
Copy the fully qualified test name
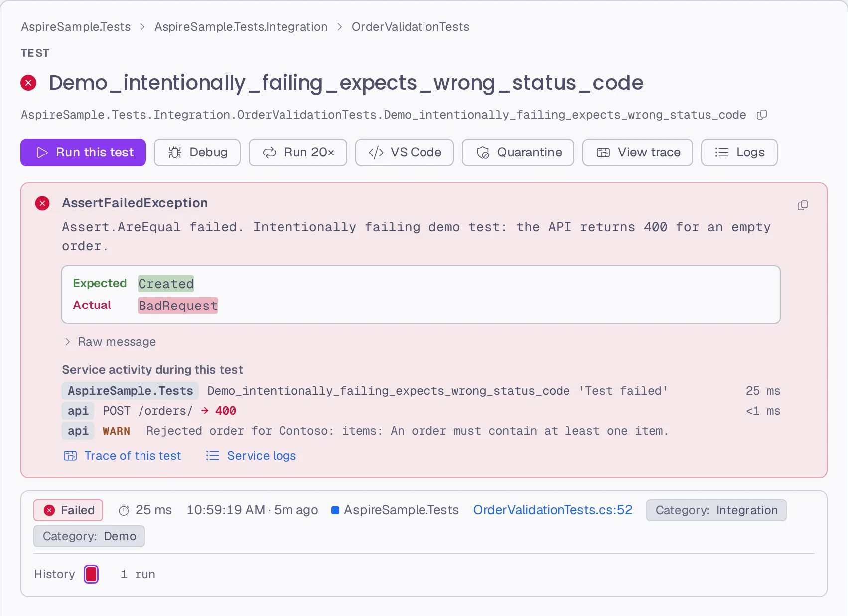click(x=762, y=115)
